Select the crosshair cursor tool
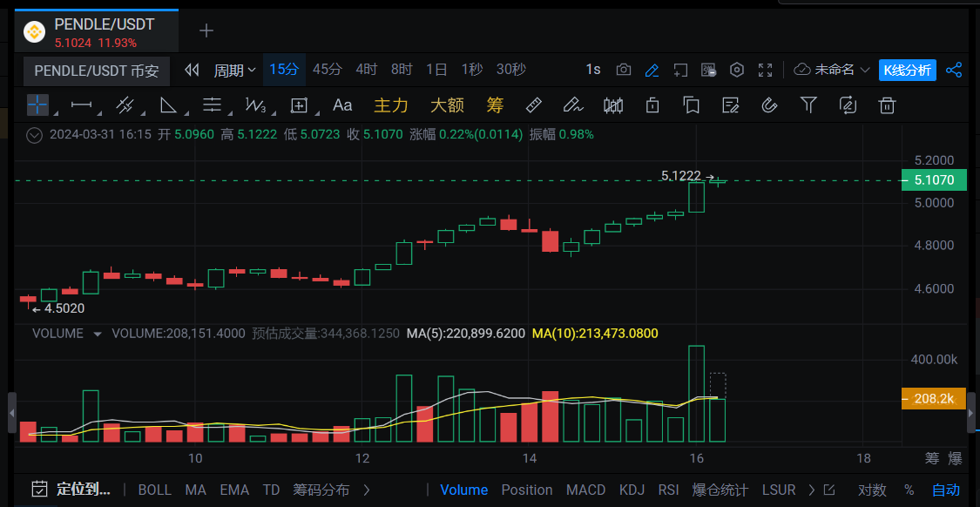 [x=37, y=105]
